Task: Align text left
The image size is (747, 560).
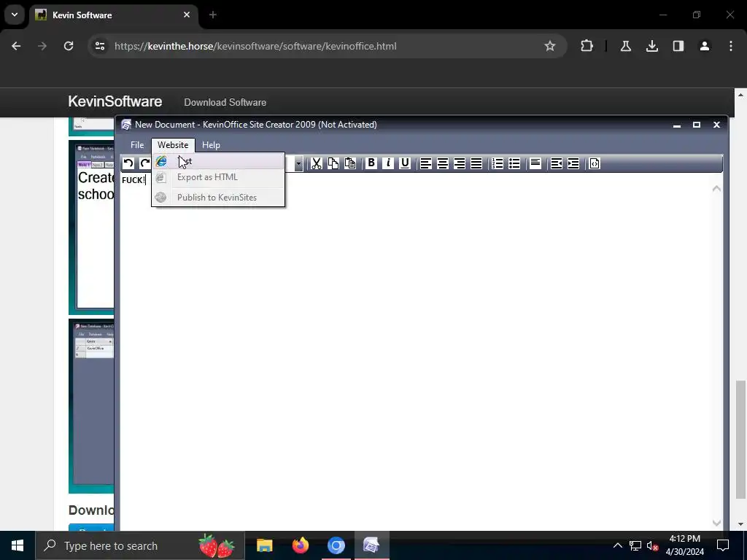Action: click(x=426, y=163)
